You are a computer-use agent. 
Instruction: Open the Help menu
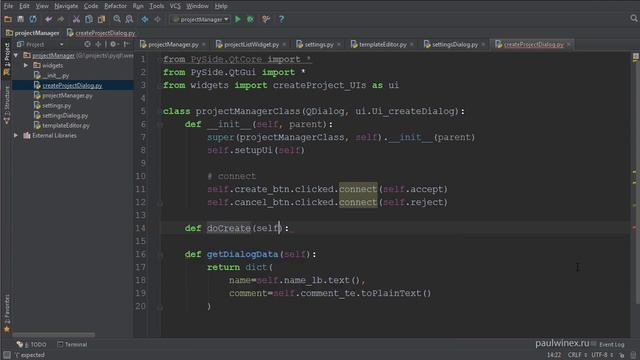click(x=221, y=6)
